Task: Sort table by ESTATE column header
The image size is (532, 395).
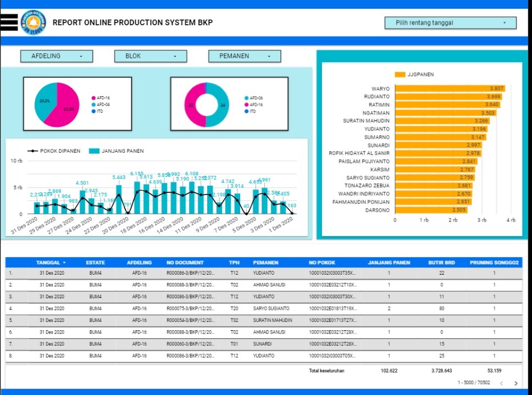Action: tap(95, 263)
